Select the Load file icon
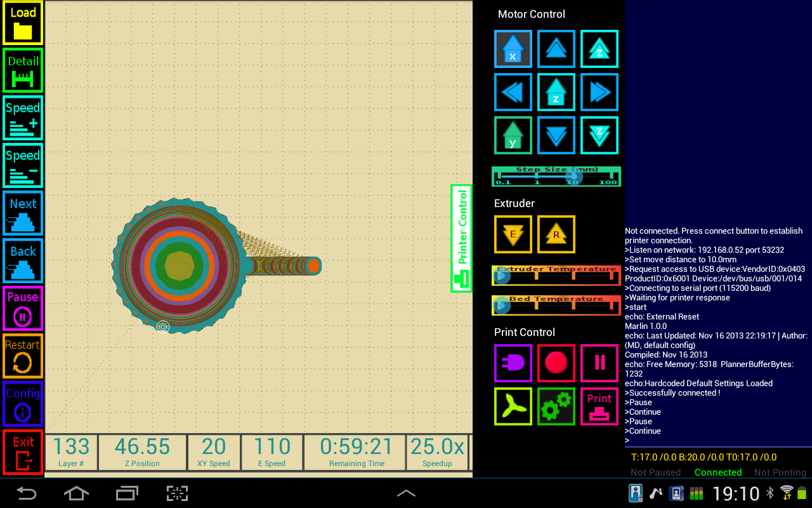 point(22,22)
